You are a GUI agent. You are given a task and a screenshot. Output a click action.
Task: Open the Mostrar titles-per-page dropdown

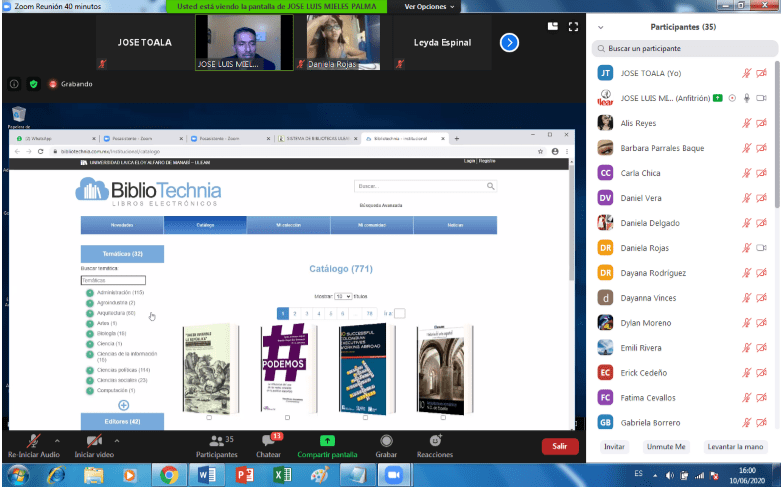pyautogui.click(x=343, y=296)
